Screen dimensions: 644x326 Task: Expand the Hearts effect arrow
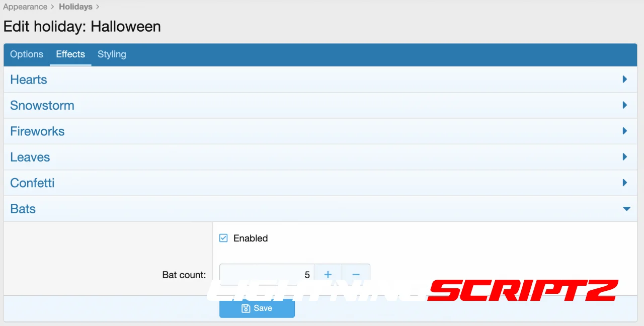click(624, 79)
